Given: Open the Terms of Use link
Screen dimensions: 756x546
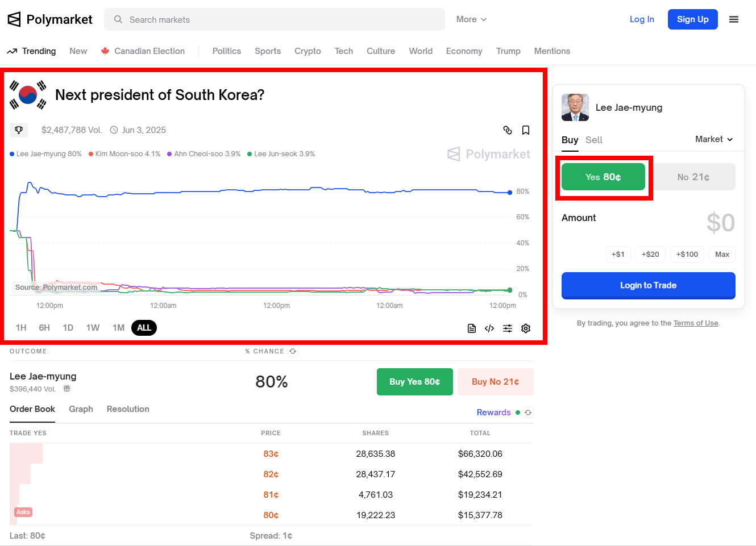Looking at the screenshot, I should coord(696,323).
